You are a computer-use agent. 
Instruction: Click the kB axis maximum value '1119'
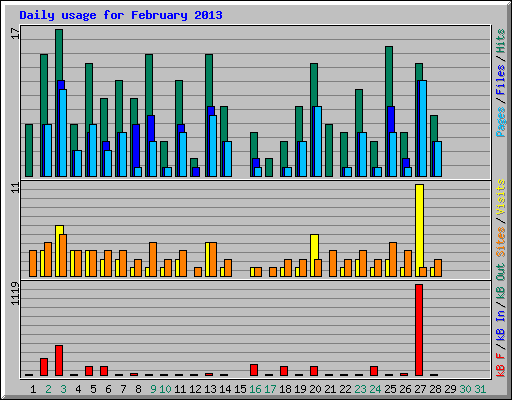(15, 293)
